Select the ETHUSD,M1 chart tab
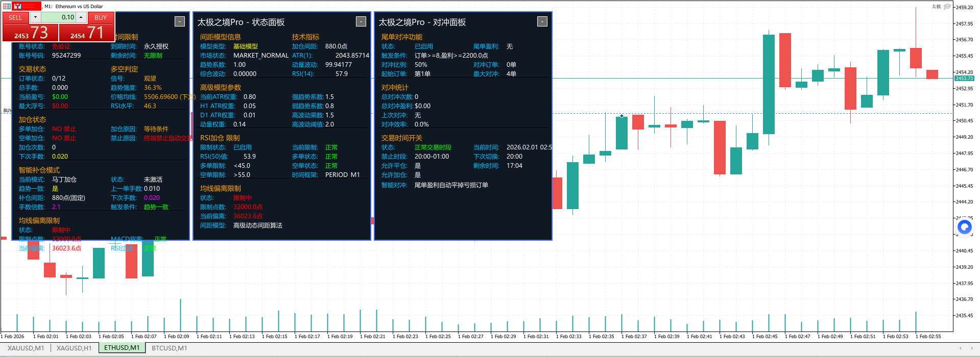Viewport: 980px width, 357px height. (122, 348)
